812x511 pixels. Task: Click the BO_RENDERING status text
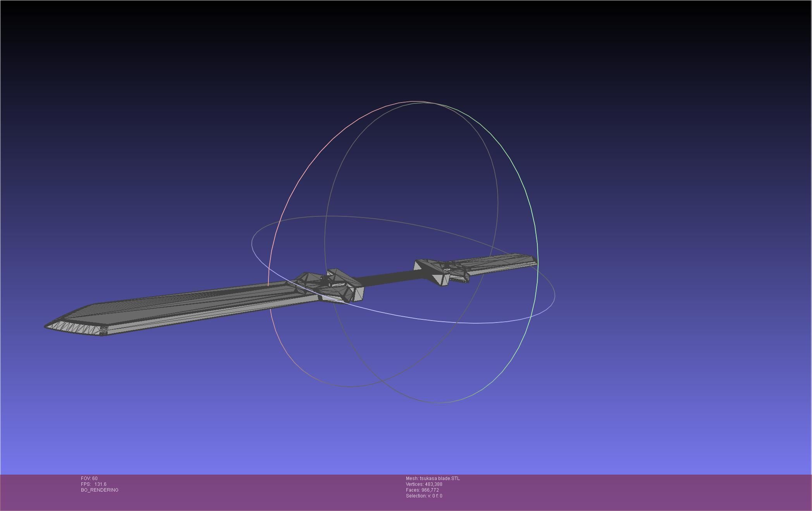click(100, 490)
